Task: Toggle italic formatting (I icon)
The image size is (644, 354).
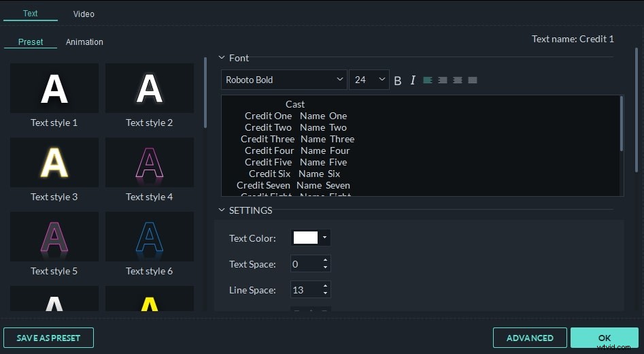Action: coord(413,80)
